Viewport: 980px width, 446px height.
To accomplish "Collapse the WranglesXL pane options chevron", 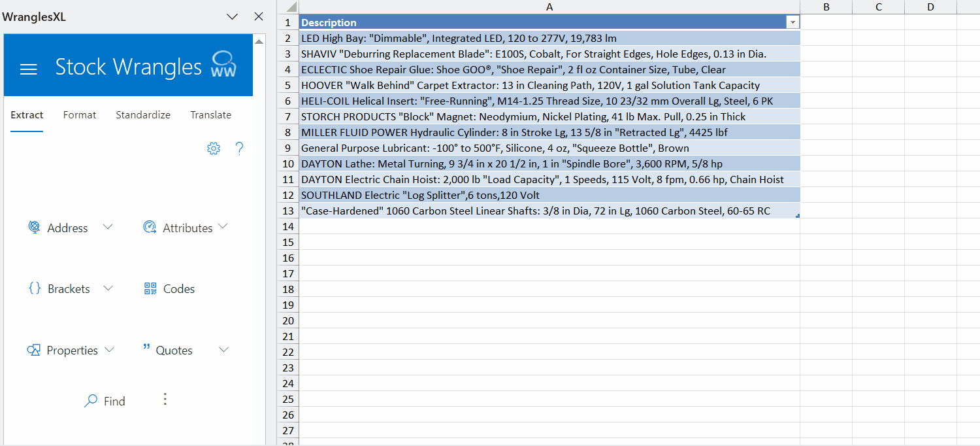I will 232,17.
